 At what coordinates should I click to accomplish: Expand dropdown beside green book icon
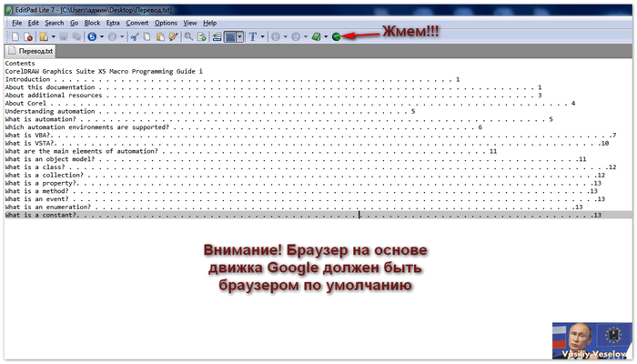326,37
